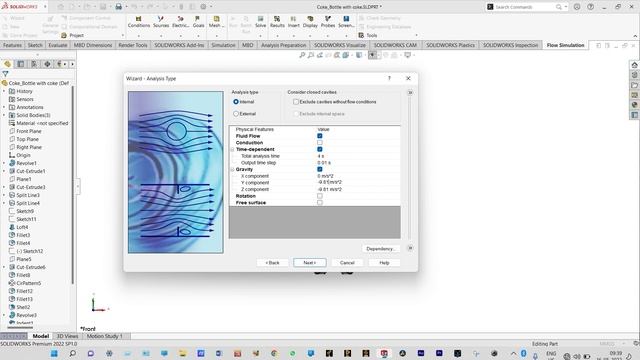
Task: Open the ConfigurationManager tab icon
Action: coord(34,64)
